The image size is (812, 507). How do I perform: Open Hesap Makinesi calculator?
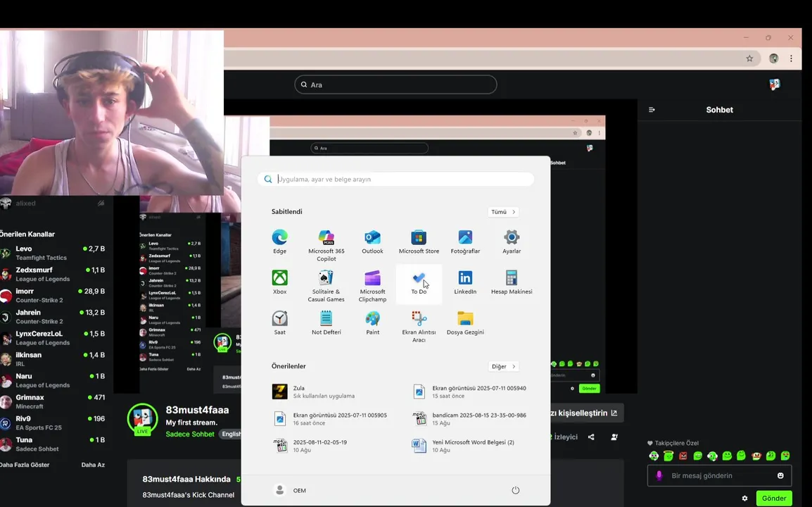click(x=512, y=282)
